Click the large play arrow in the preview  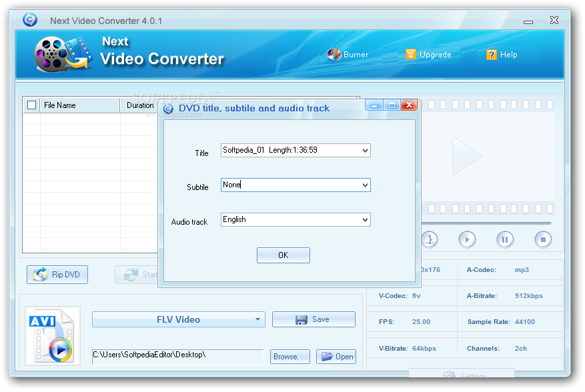pos(466,156)
